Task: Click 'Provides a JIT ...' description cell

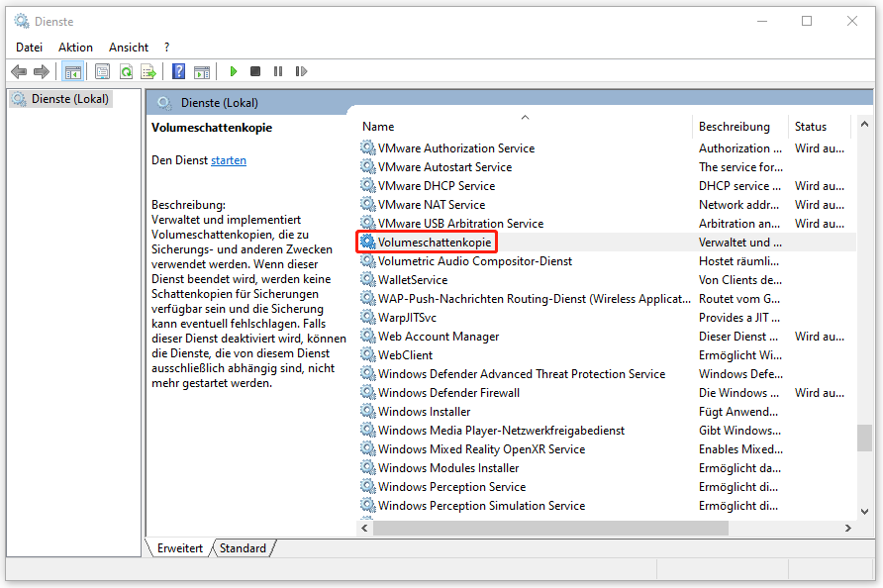Action: (738, 318)
